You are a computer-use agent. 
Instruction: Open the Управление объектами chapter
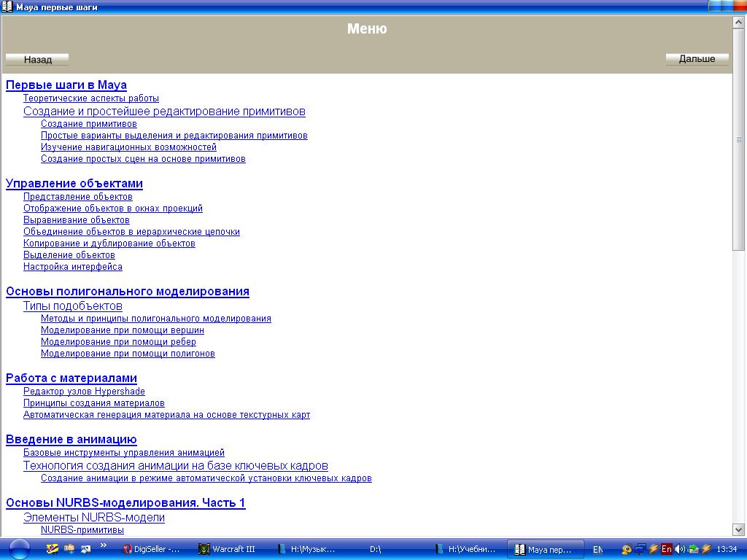pos(74,183)
